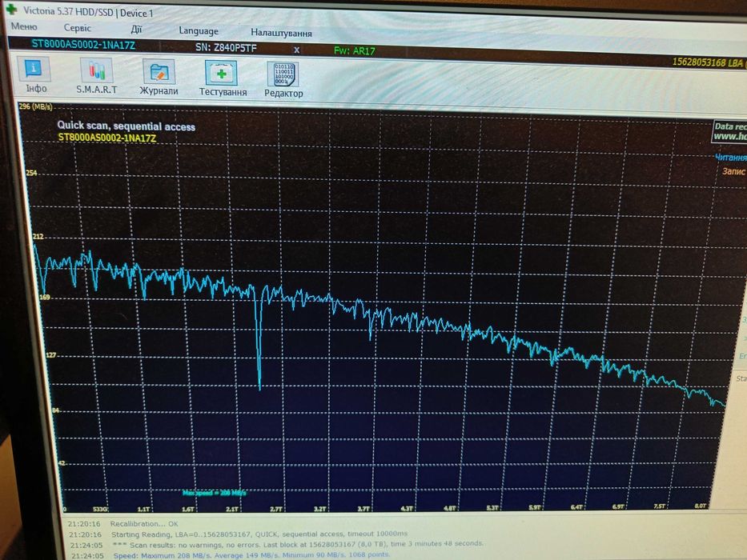
Task: Click the 2.7T capacity axis label
Action: coord(276,509)
